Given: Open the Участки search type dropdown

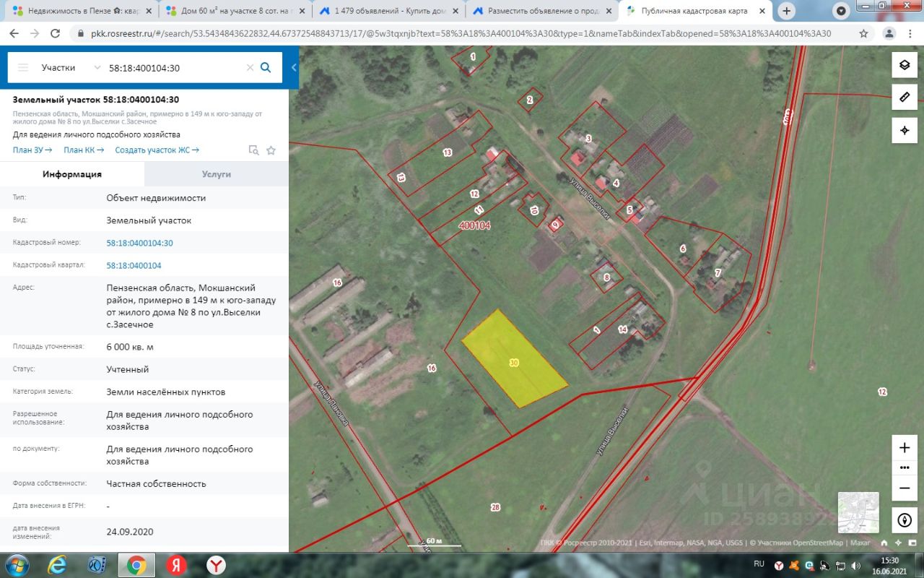Looking at the screenshot, I should (x=71, y=67).
